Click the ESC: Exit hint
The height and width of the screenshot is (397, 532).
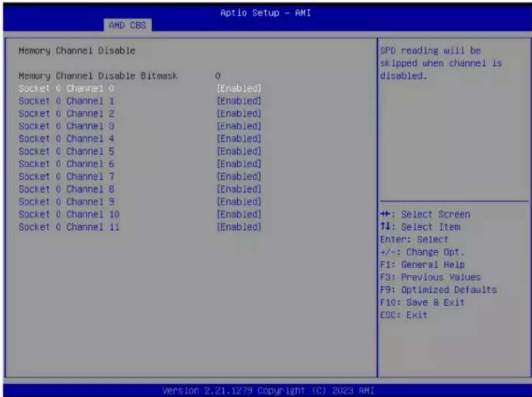point(404,315)
